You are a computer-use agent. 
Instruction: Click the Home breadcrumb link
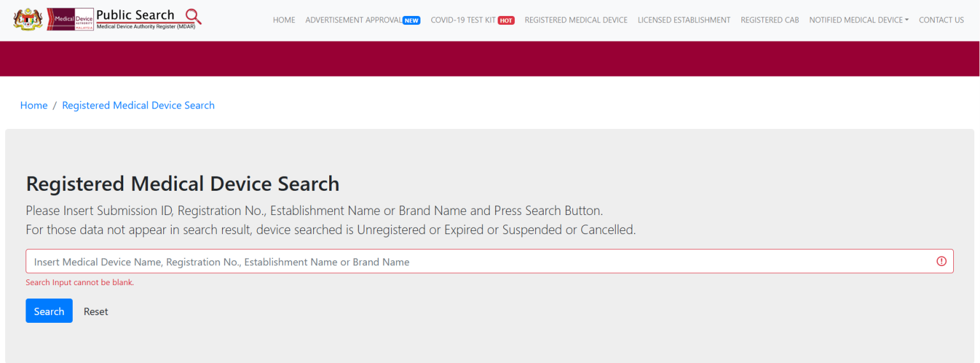pos(34,105)
